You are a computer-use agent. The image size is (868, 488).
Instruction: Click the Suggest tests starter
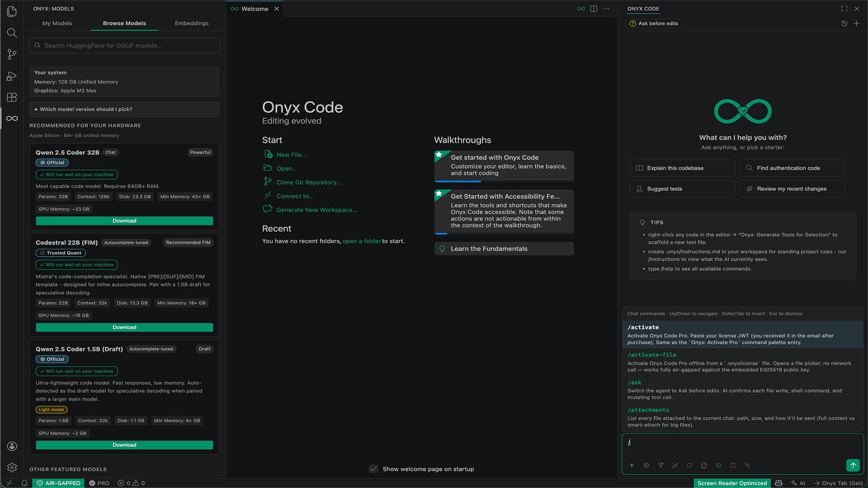point(682,189)
